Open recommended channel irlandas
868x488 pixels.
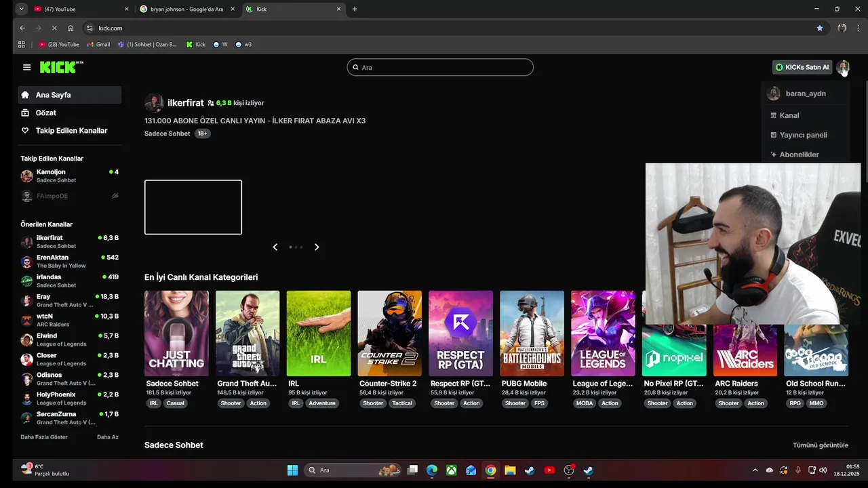(x=70, y=281)
